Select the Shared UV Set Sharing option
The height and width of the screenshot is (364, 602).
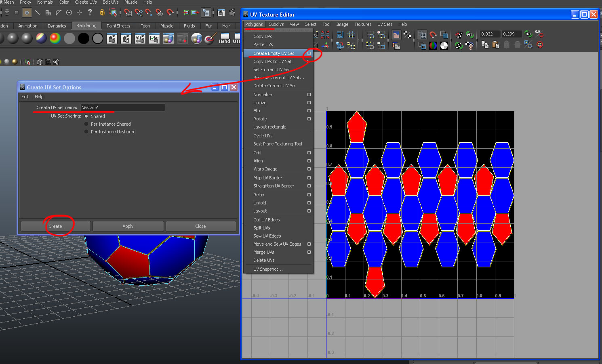click(86, 116)
